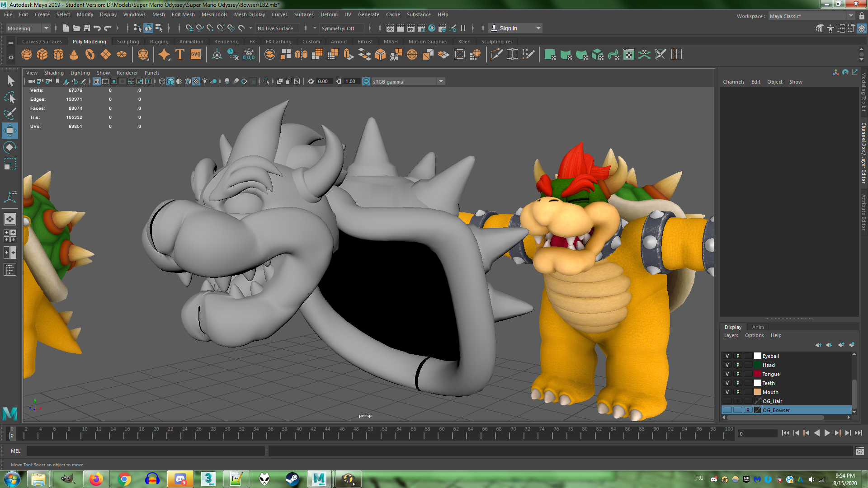Toggle visibility of Mouth layer
868x488 pixels.
coord(727,392)
